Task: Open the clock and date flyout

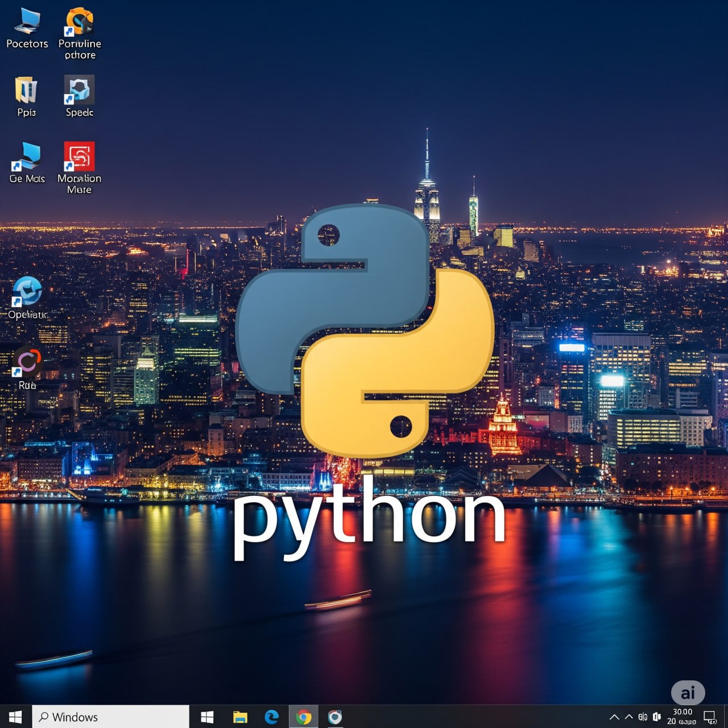Action: tap(682, 717)
